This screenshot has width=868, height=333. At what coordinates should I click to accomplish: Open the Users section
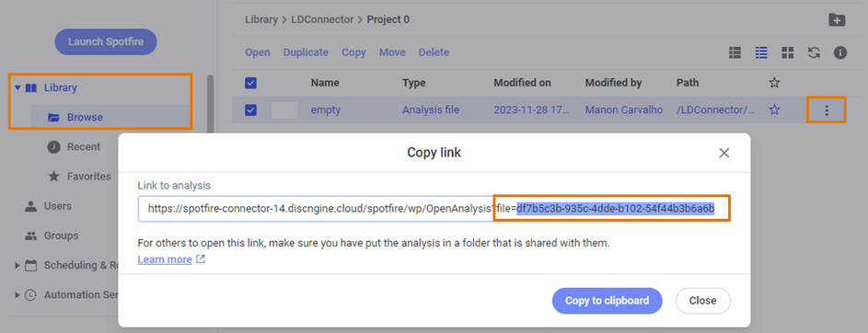point(58,206)
